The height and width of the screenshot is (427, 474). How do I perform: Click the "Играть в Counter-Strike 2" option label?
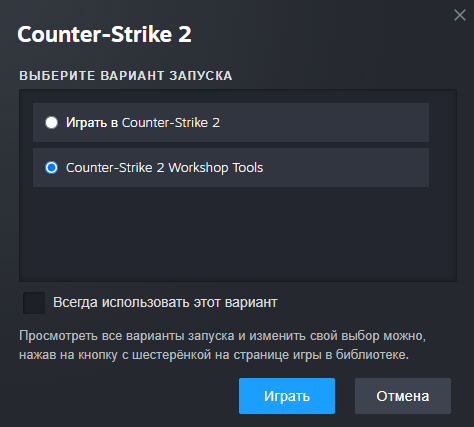coord(143,123)
